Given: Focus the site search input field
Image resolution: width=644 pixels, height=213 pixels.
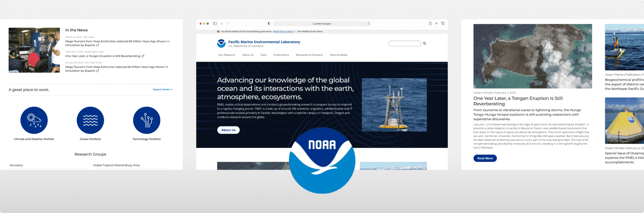Looking at the screenshot, I should (x=405, y=44).
